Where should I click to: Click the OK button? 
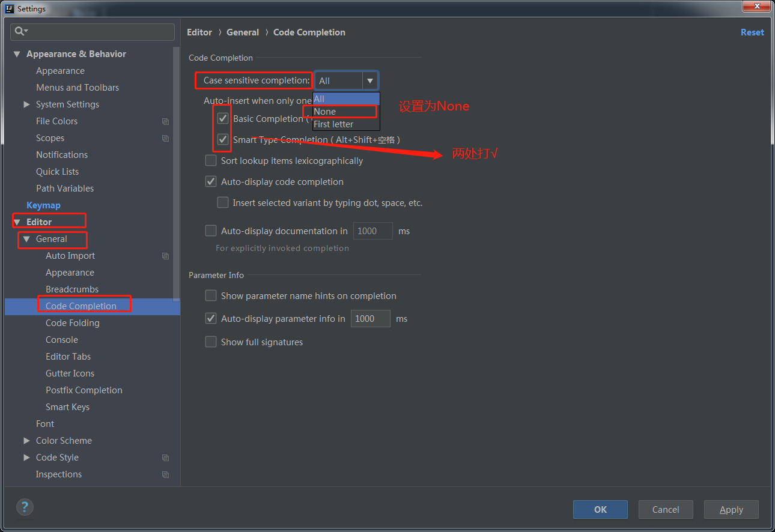point(600,509)
